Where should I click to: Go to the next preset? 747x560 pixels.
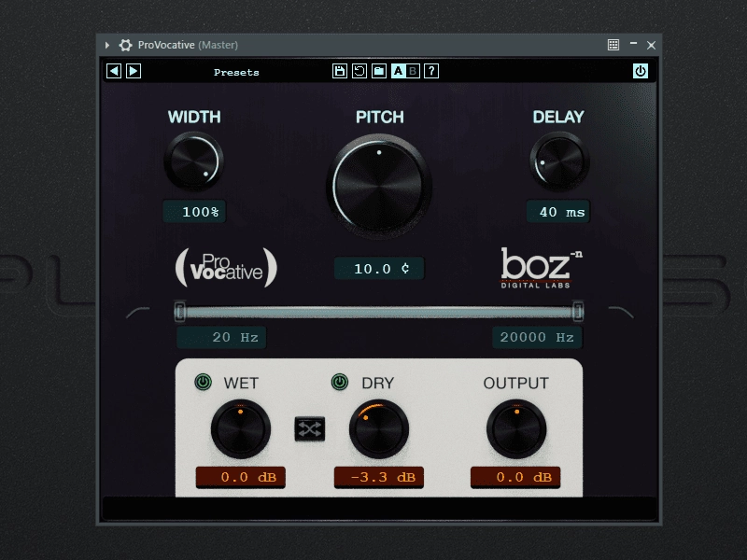pos(134,71)
